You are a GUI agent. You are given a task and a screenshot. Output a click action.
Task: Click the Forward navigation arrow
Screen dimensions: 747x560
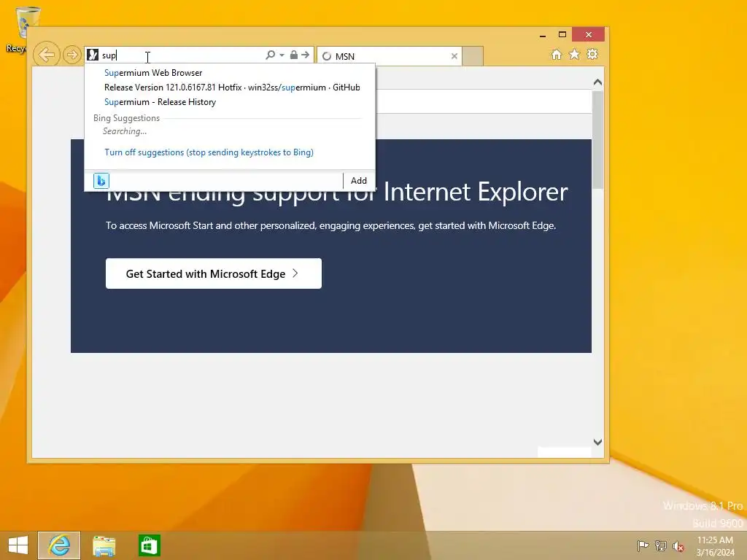pyautogui.click(x=72, y=55)
